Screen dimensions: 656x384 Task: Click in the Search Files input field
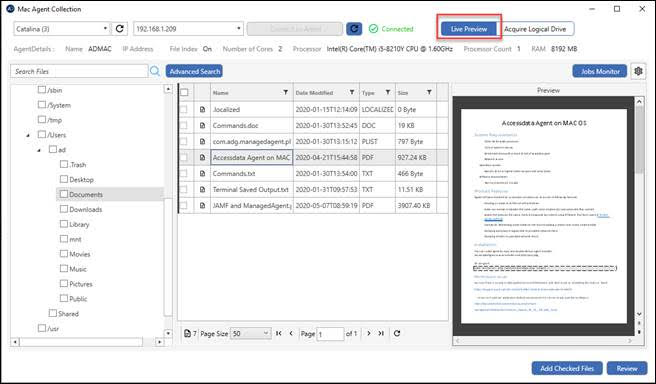(79, 71)
